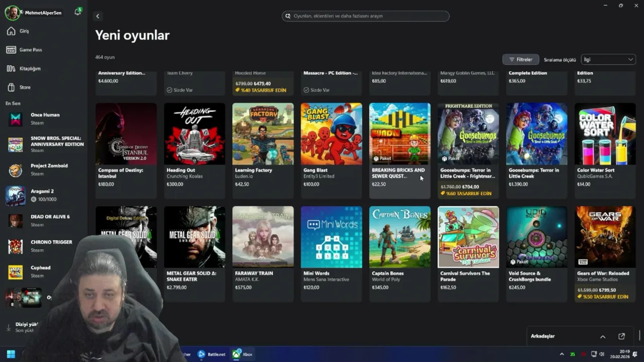
Task: Open the FARAWAY TRAIN game cover
Action: pyautogui.click(x=263, y=237)
